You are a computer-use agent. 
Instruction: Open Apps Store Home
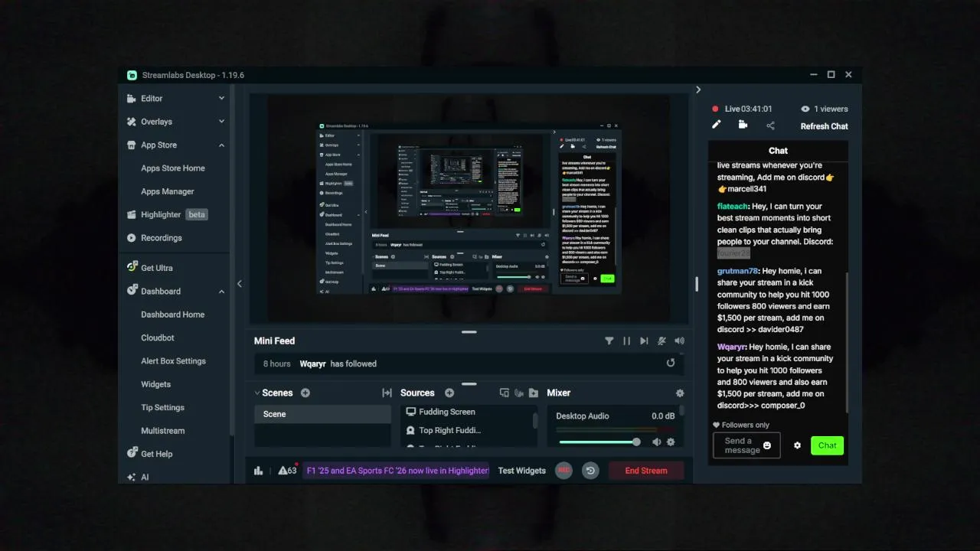pyautogui.click(x=173, y=168)
